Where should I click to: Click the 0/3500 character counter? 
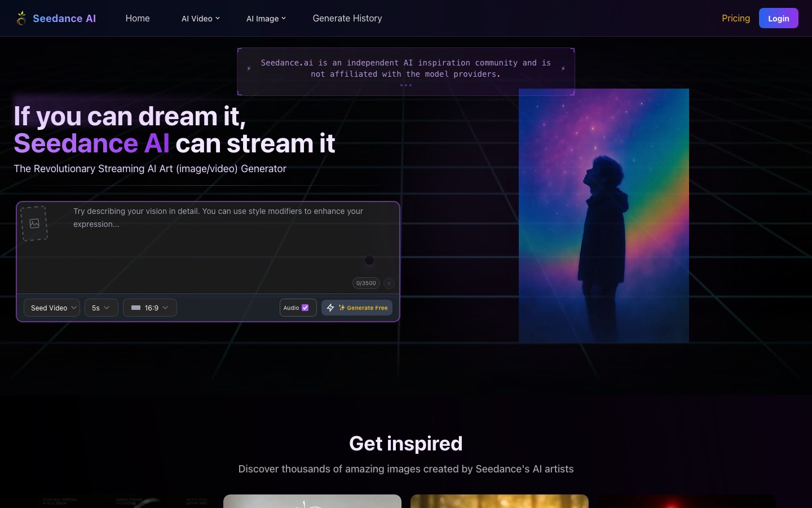coord(366,283)
